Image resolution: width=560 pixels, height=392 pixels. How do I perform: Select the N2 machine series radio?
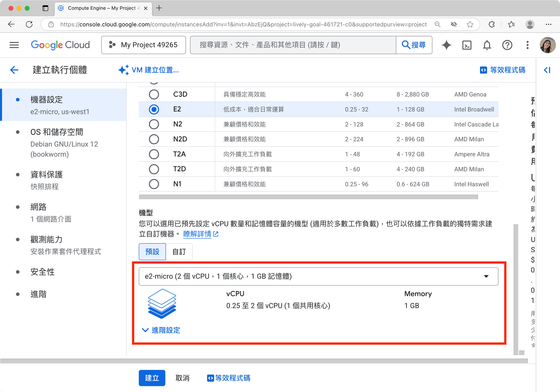(154, 124)
